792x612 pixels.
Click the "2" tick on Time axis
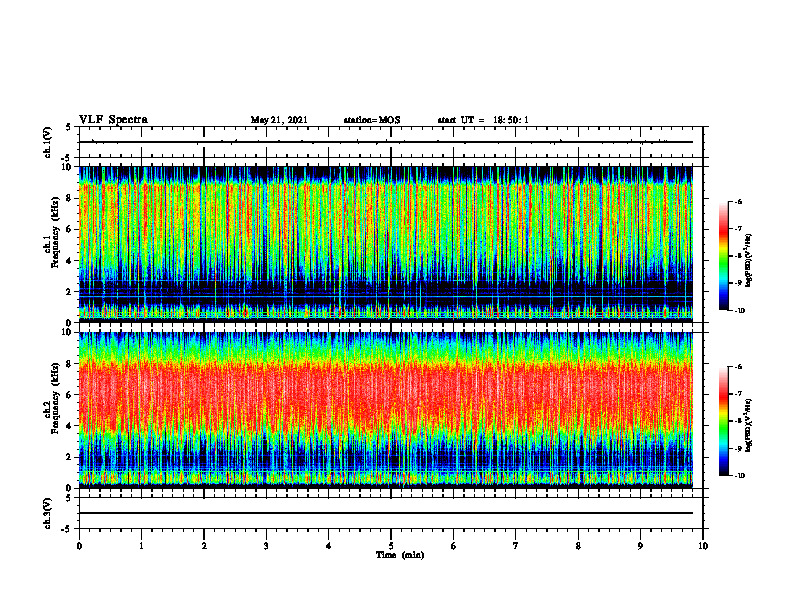point(204,546)
